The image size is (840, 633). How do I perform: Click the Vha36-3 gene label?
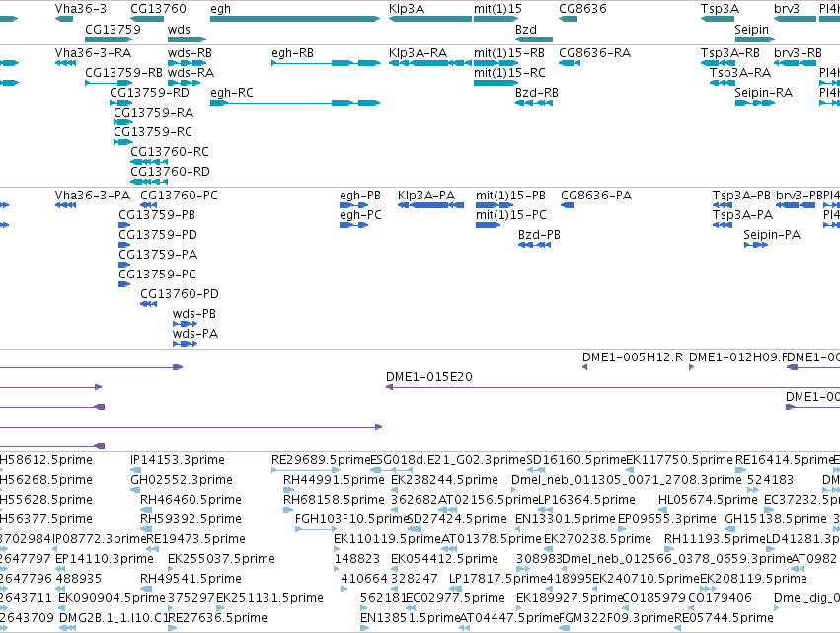80,9
